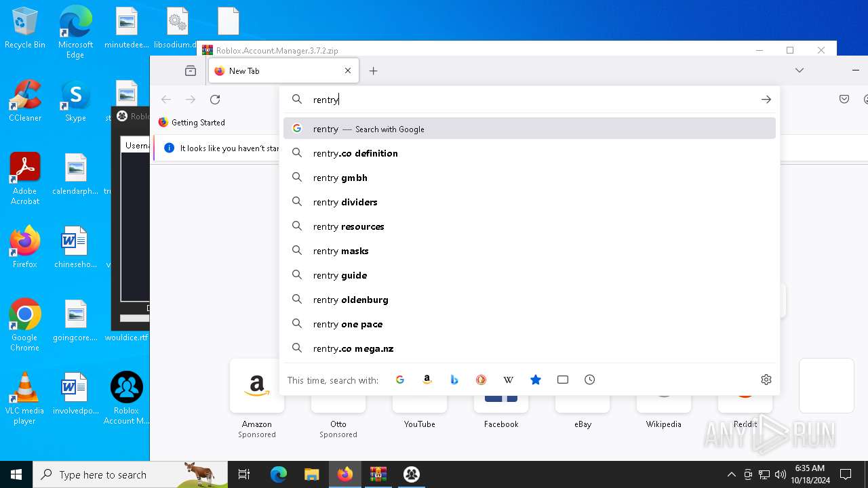Open the Amazon sponsored shortcut tile
Screen dimensions: 868x488
[257, 400]
